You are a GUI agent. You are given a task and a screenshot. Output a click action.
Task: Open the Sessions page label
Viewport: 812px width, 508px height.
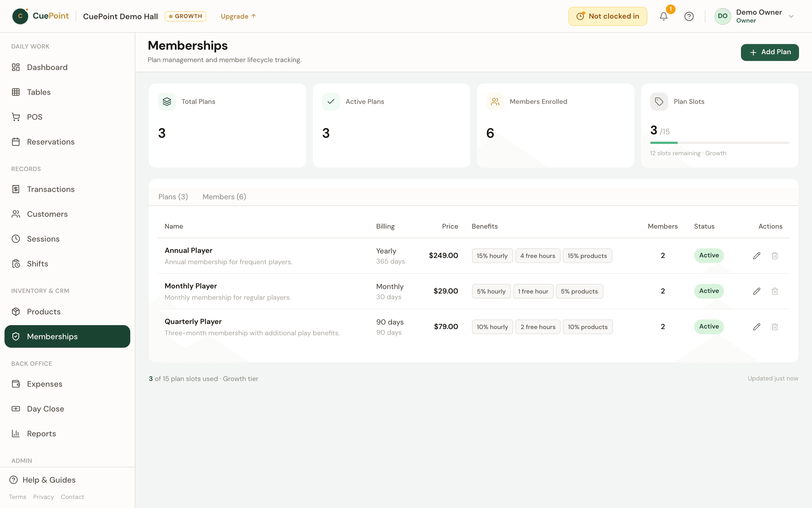(x=43, y=239)
